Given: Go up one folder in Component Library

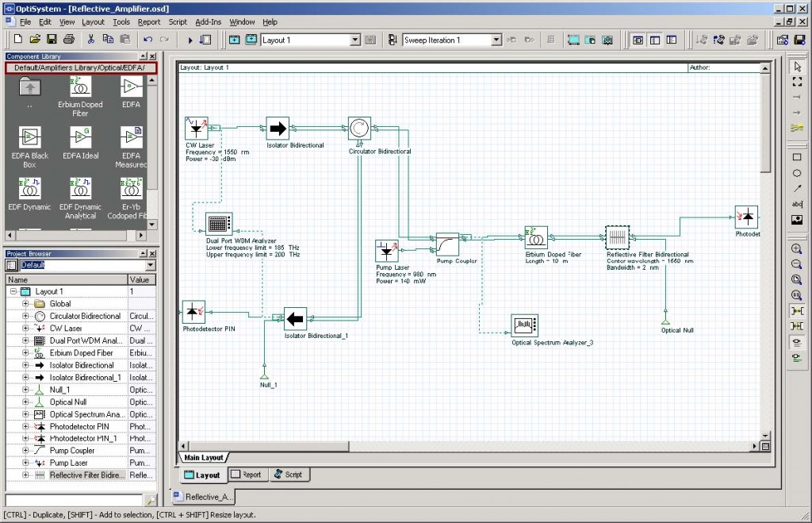Looking at the screenshot, I should click(30, 87).
